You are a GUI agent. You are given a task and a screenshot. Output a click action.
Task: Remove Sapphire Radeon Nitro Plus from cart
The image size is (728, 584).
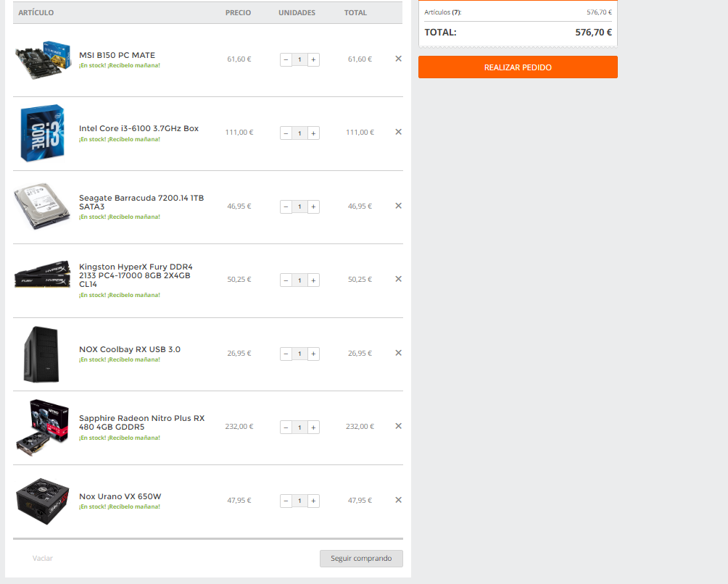pyautogui.click(x=398, y=426)
